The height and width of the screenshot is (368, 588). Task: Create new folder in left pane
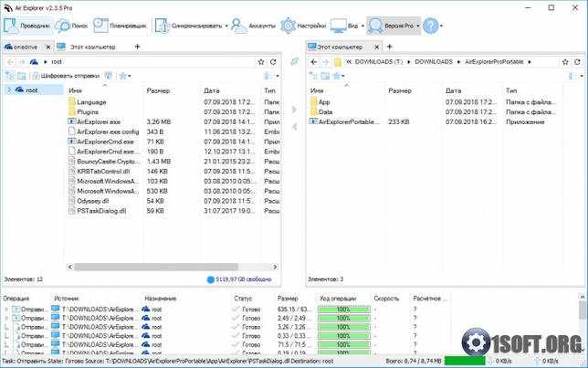22,76
